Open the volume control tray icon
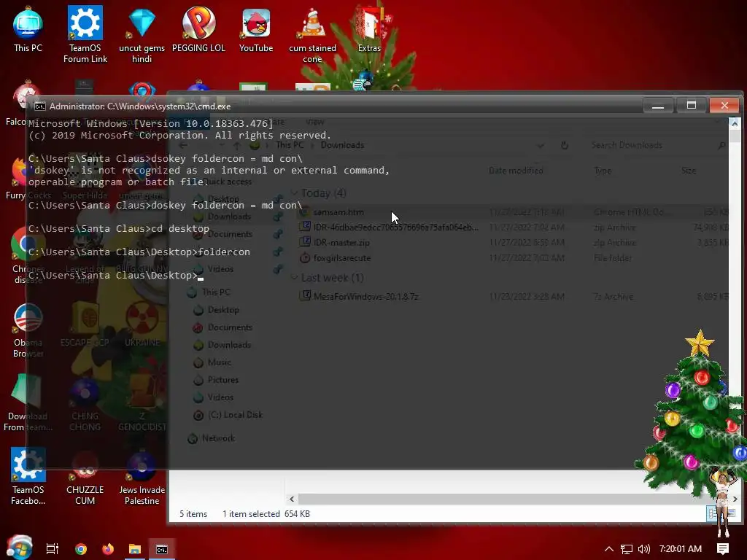 (x=643, y=548)
